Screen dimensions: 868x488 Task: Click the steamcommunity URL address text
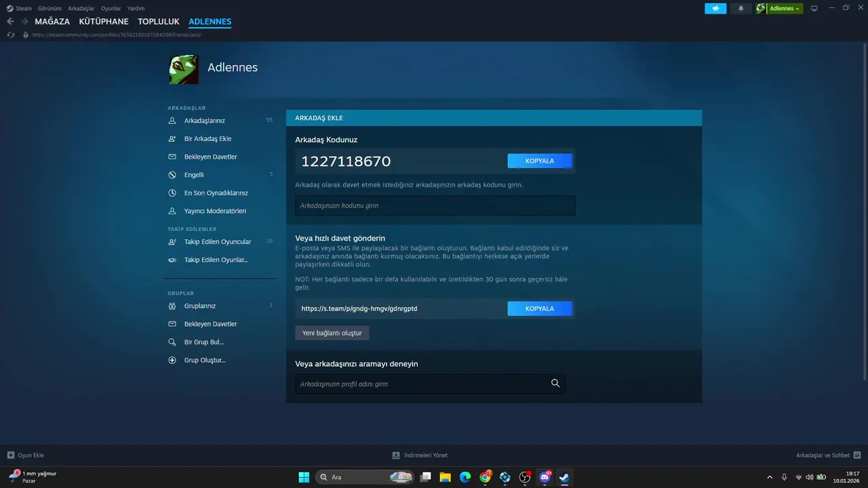click(x=116, y=35)
